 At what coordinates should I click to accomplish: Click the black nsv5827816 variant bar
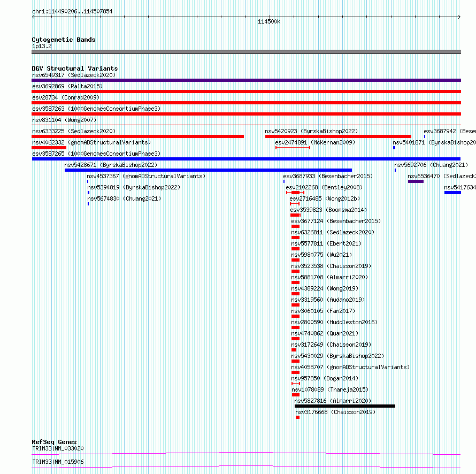pos(345,406)
